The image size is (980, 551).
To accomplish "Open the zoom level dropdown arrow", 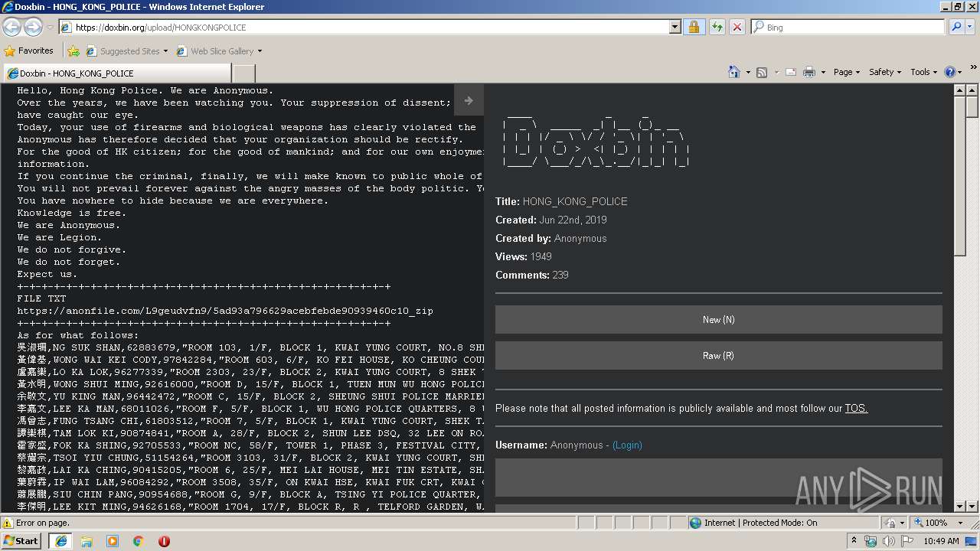I will pyautogui.click(x=960, y=523).
